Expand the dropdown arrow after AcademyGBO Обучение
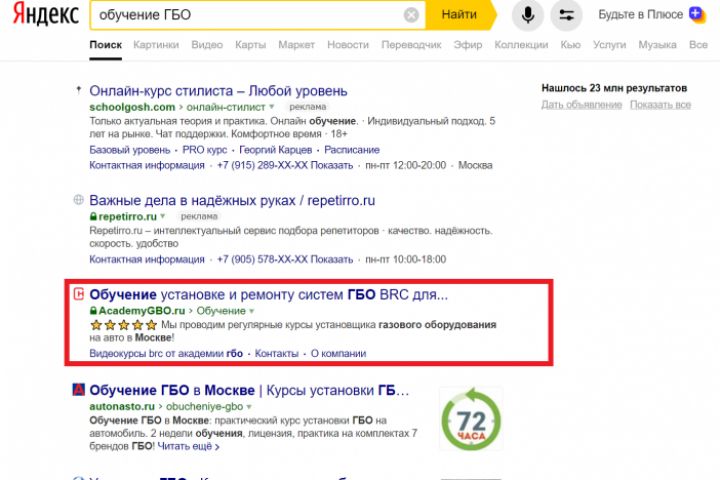The width and height of the screenshot is (720, 480). [x=251, y=311]
